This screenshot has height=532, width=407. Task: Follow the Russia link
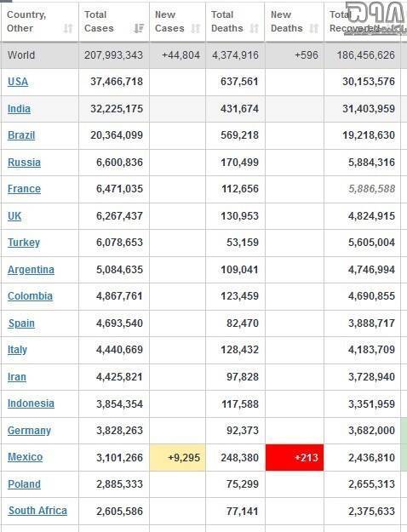click(24, 163)
